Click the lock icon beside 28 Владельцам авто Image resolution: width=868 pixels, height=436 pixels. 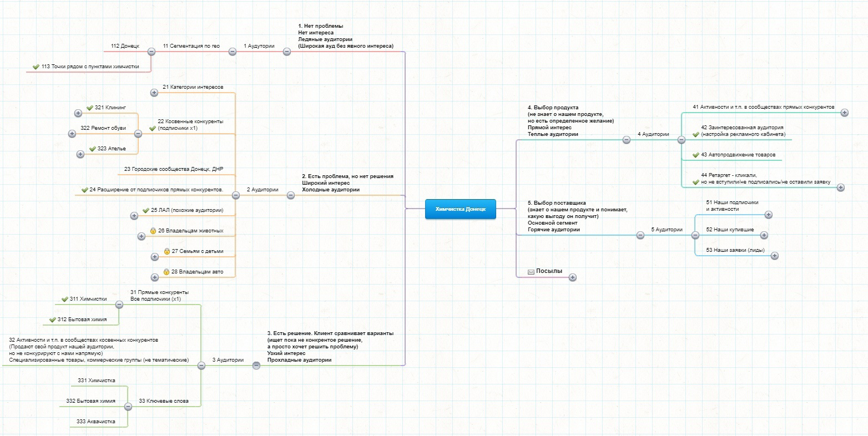click(x=166, y=272)
